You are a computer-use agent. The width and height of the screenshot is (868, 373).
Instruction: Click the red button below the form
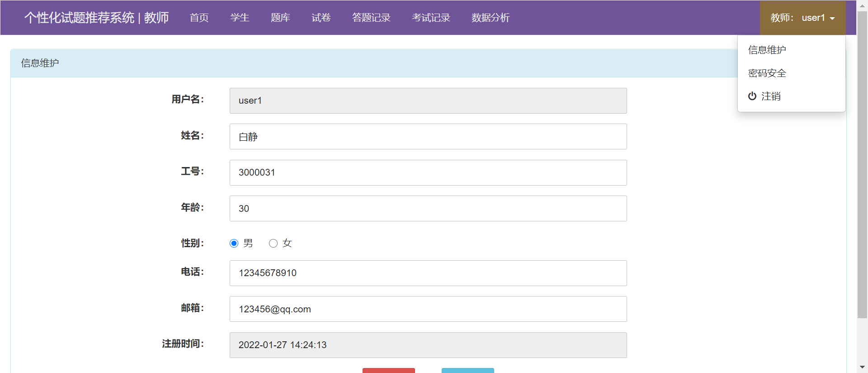389,370
